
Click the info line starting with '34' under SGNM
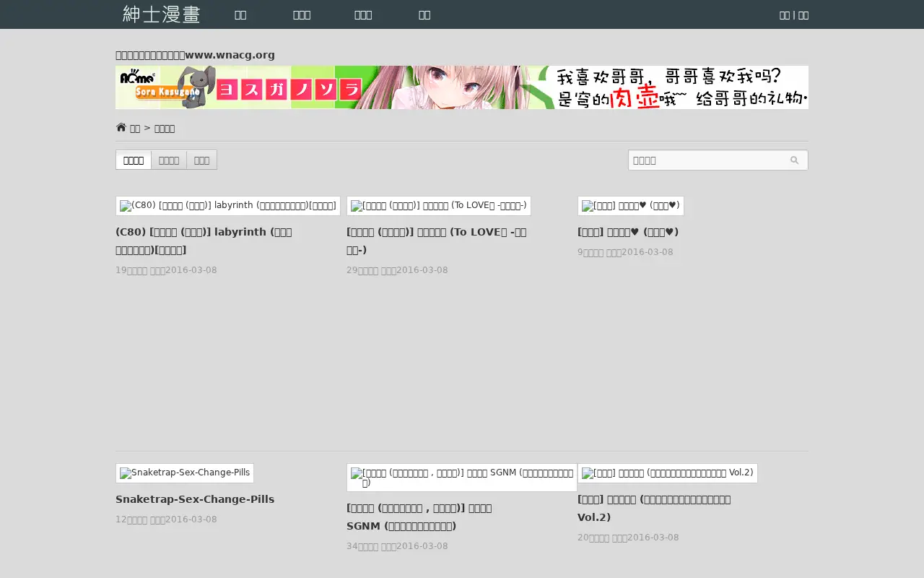pyautogui.click(x=397, y=546)
